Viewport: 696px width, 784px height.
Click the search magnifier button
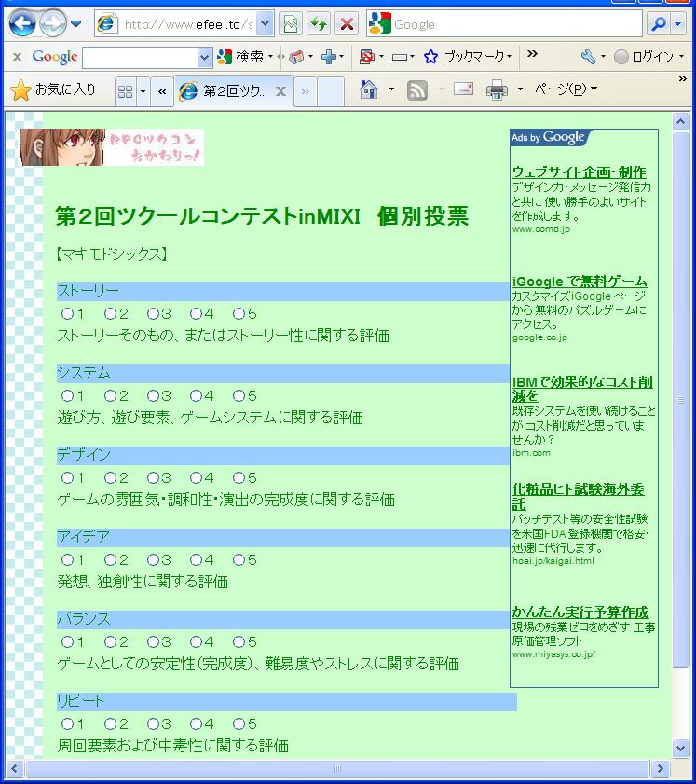click(x=660, y=24)
